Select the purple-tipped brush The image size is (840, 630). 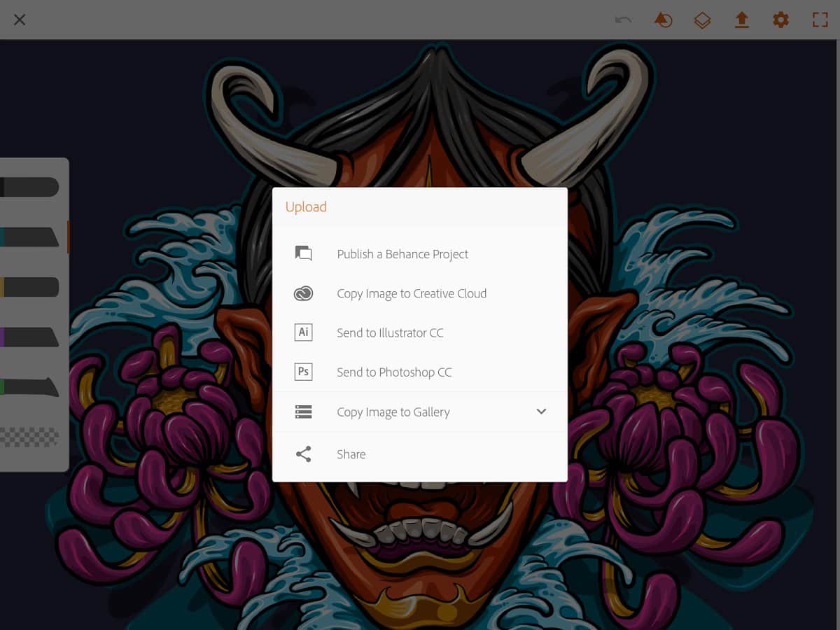pyautogui.click(x=29, y=337)
